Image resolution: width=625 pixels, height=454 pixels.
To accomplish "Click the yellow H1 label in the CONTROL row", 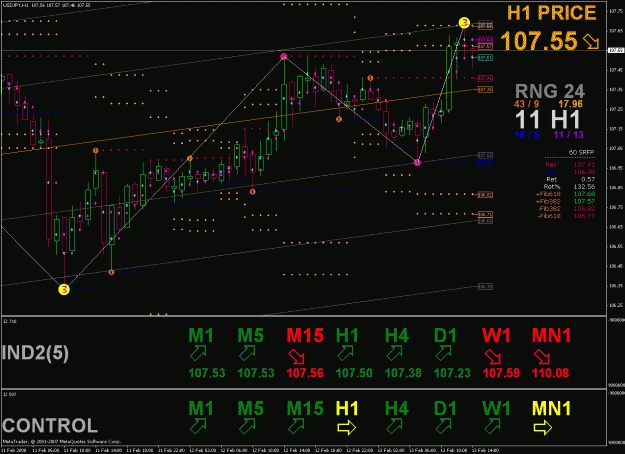I will click(x=347, y=409).
